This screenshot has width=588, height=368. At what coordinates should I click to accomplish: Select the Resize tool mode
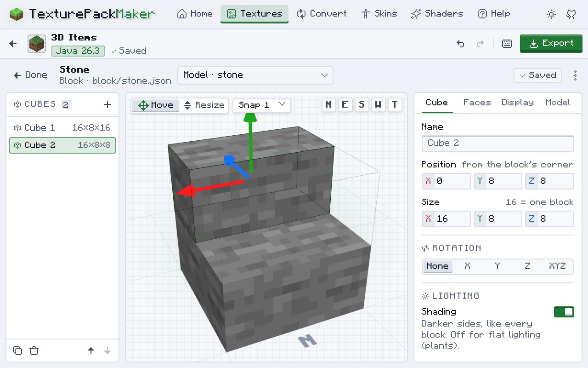point(204,105)
